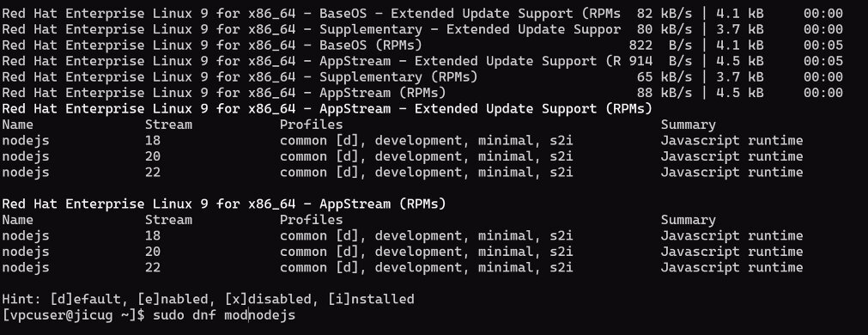Click the '[vpcuser@jicug ~]$' shell prompt

point(73,315)
